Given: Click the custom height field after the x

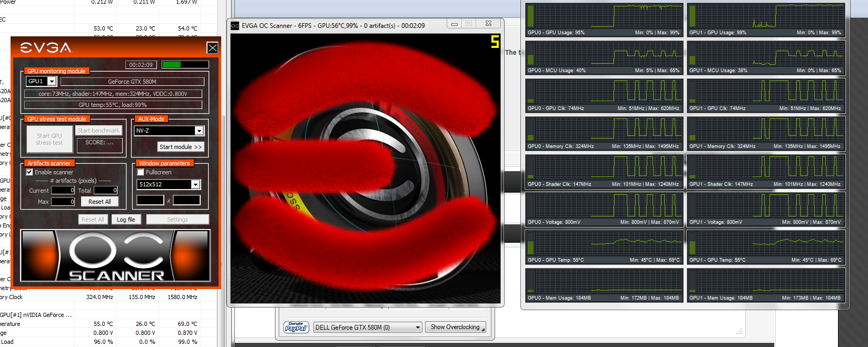Looking at the screenshot, I should pos(186,200).
